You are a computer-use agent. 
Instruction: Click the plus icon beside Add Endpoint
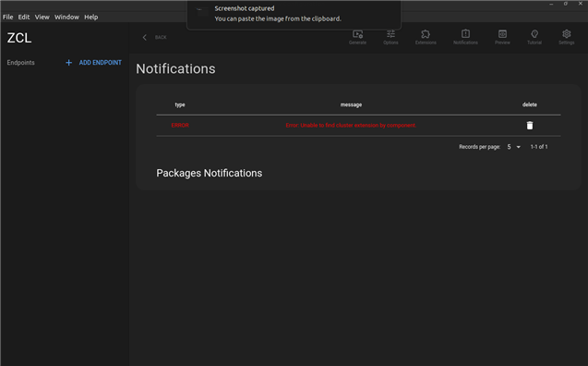68,63
